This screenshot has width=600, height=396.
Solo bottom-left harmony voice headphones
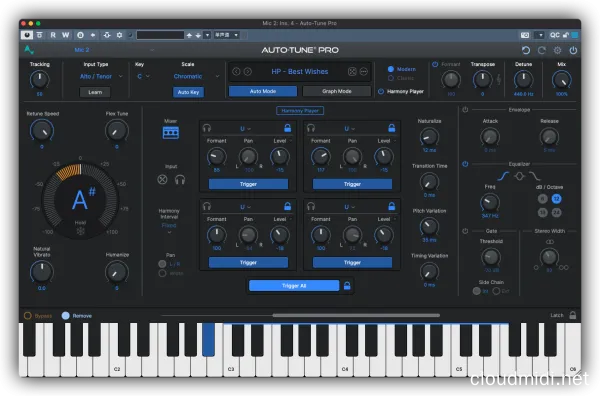click(x=207, y=207)
